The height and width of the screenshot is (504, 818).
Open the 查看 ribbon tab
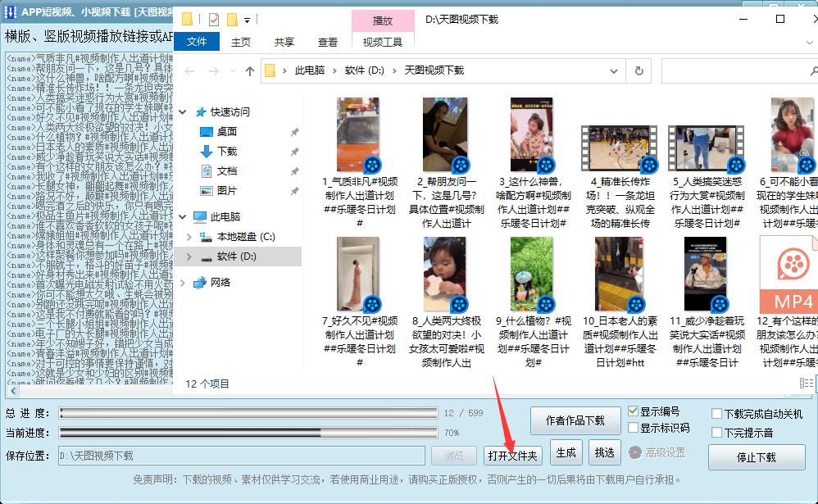coord(328,43)
